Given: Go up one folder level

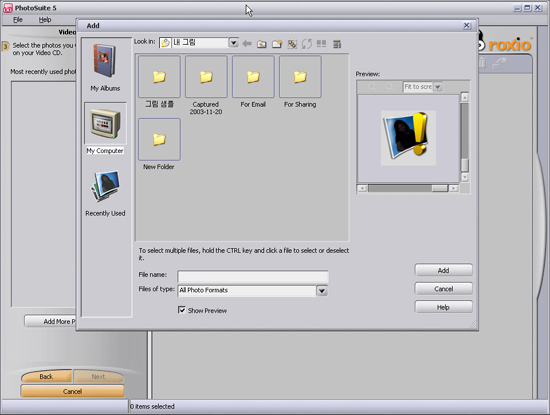Looking at the screenshot, I should pos(262,44).
